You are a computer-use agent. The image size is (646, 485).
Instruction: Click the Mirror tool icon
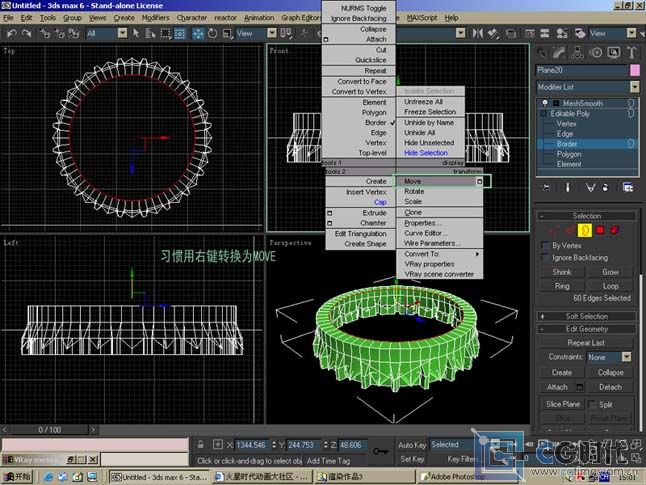click(x=477, y=33)
